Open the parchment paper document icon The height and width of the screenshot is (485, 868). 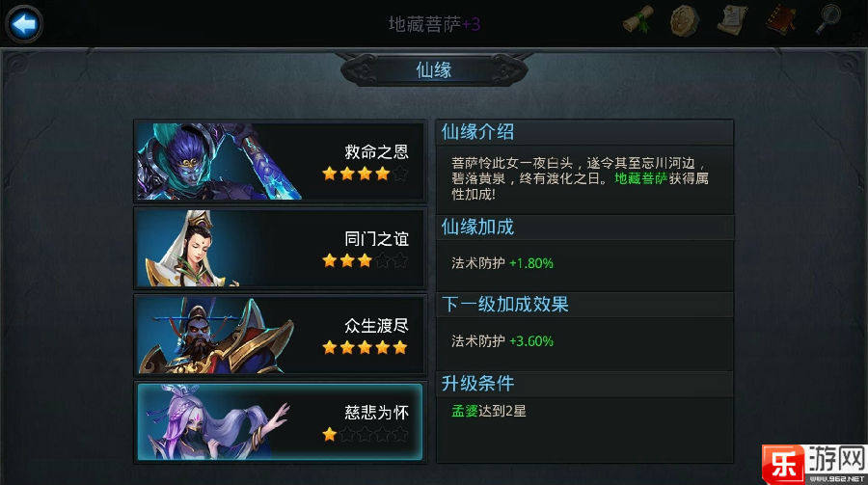coord(732,19)
